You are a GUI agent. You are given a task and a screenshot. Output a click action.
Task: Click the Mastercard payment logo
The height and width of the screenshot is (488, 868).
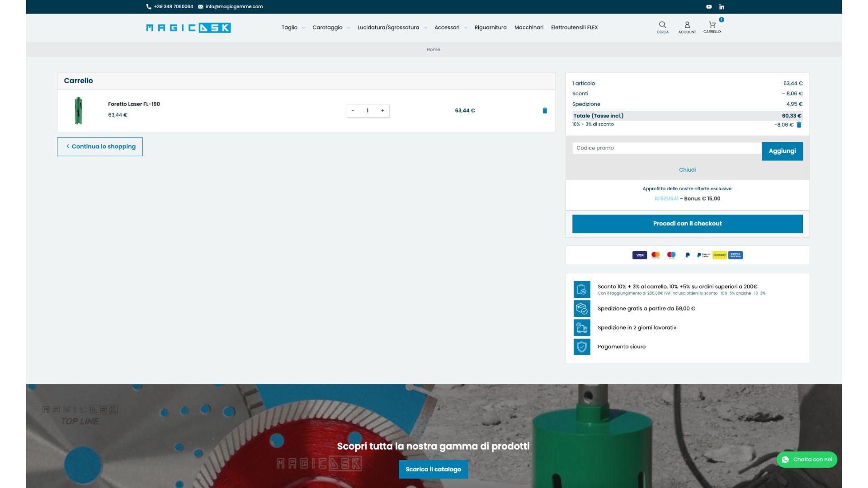(656, 255)
